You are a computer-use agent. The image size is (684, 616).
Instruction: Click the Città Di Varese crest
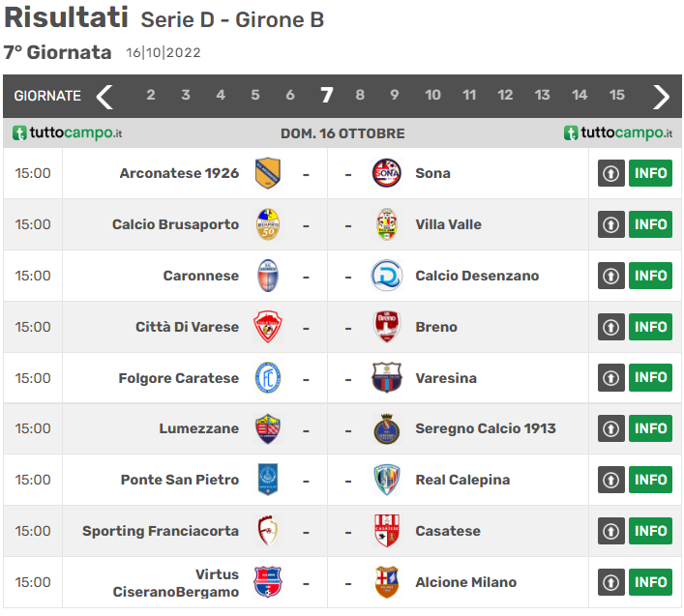[268, 327]
